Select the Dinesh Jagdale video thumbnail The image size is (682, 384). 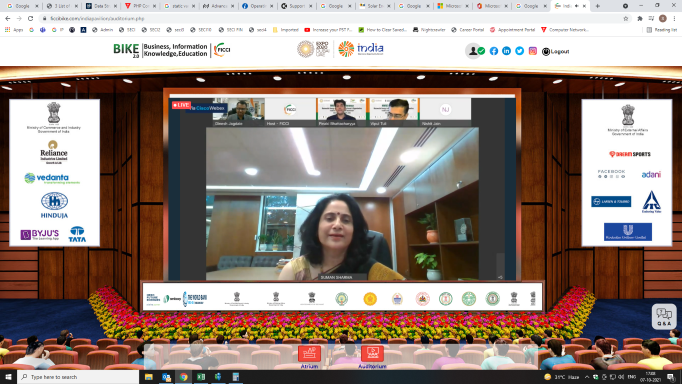238,112
